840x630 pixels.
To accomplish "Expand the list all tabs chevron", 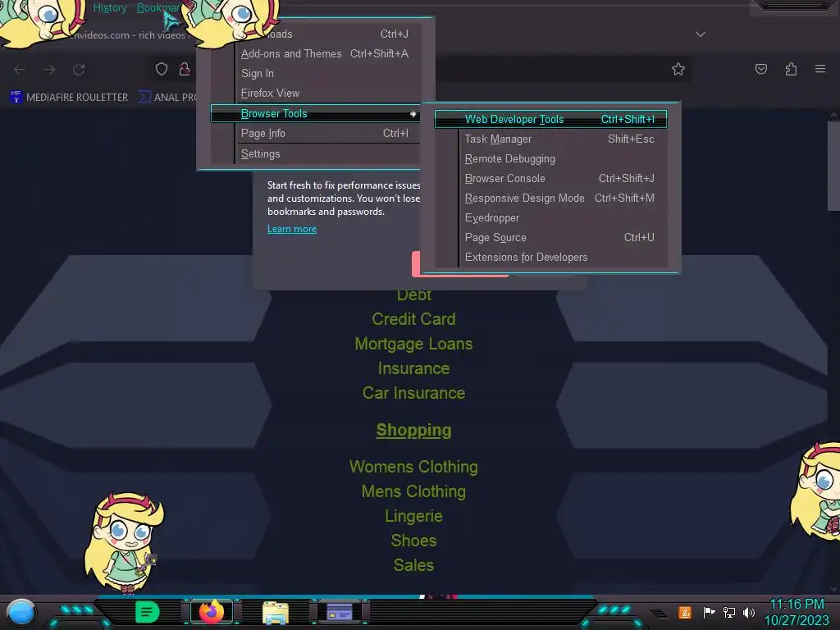I will point(701,34).
